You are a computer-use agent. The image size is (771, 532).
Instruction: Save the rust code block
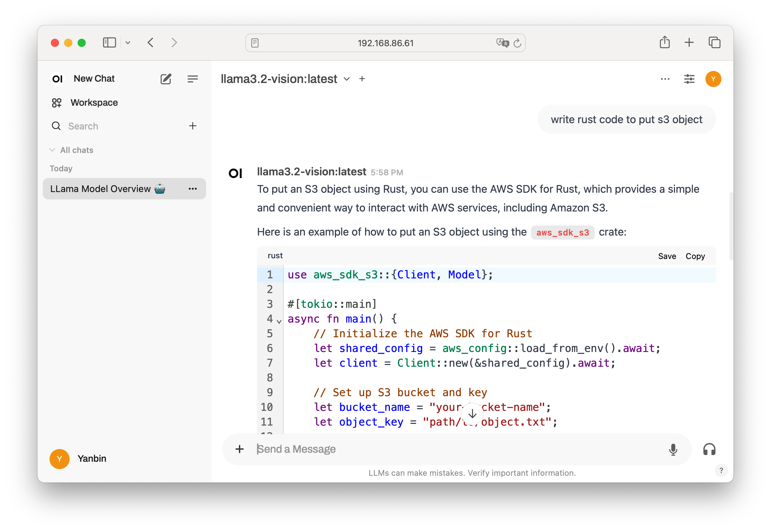[x=667, y=256]
